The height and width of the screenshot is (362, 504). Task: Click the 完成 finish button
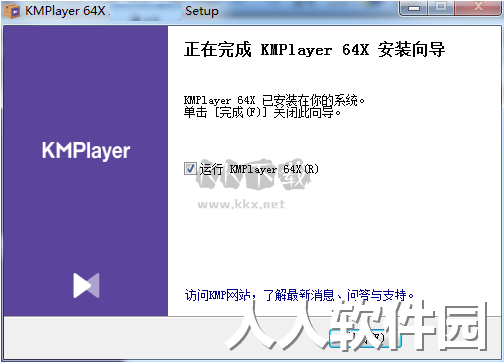point(365,338)
